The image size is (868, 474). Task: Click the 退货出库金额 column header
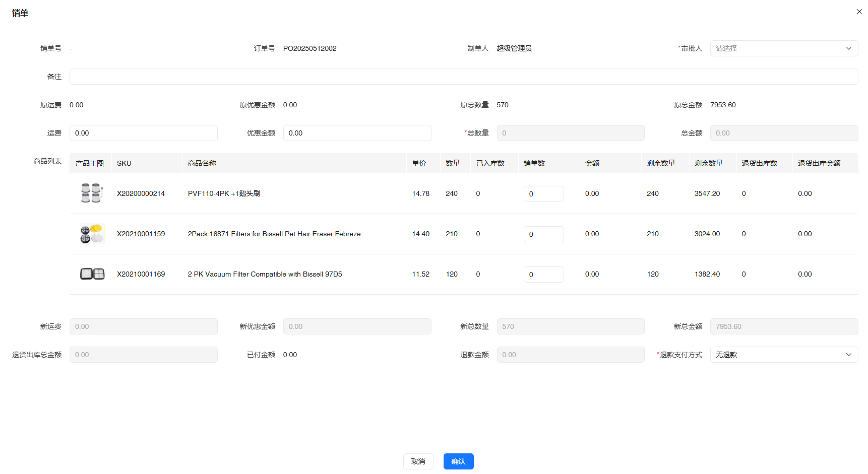[x=819, y=163]
